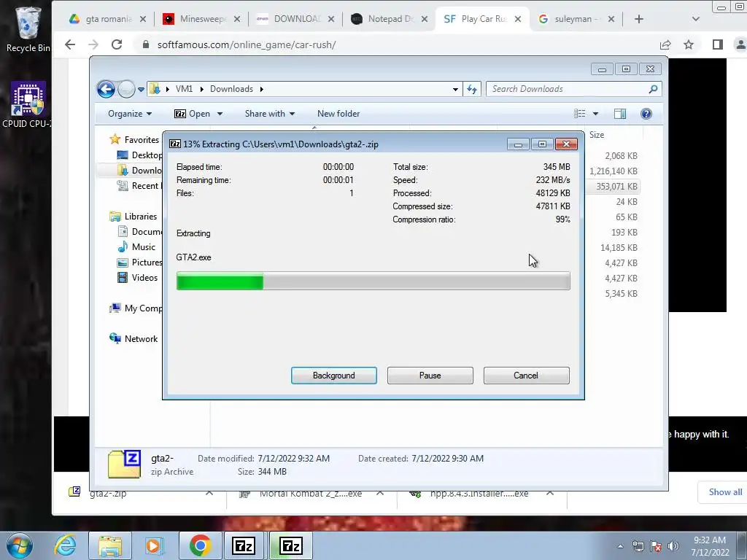Open Chrome tab search dropdown

695,19
